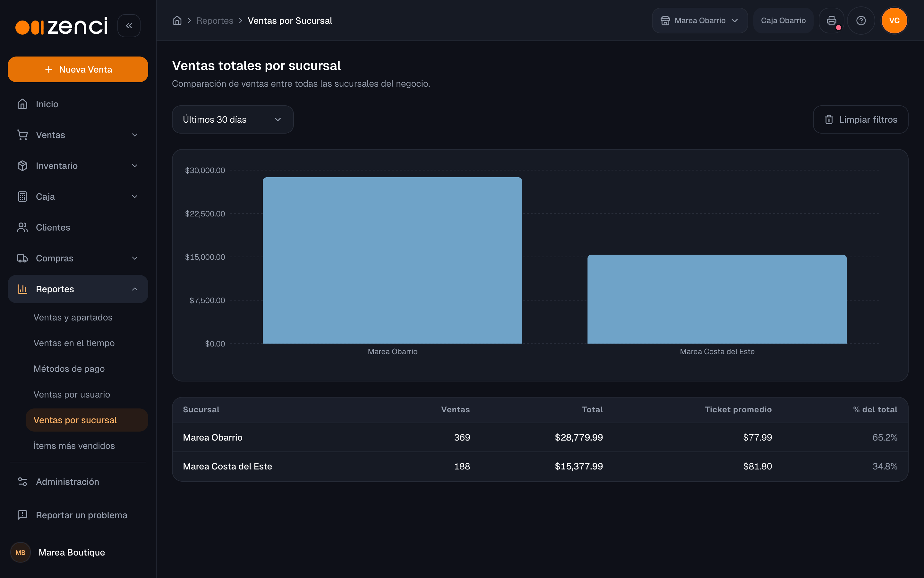The height and width of the screenshot is (578, 924).
Task: Click the sliders icon for Administración
Action: tap(22, 482)
